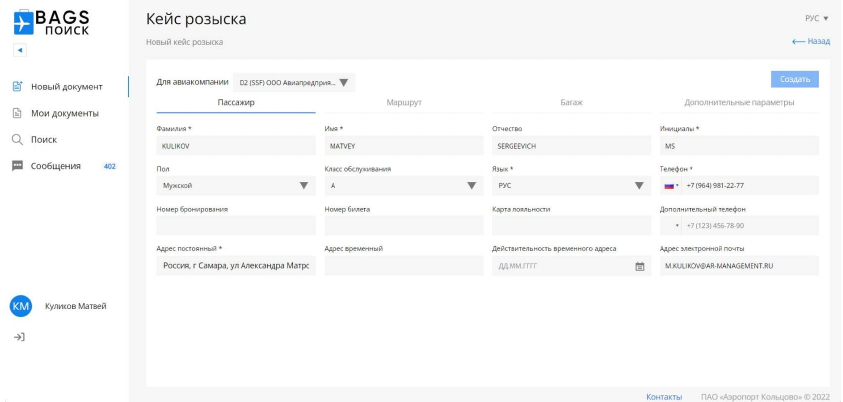Click the Search magnifier icon in the sidebar
Screen dimensions: 843x402
(17, 139)
